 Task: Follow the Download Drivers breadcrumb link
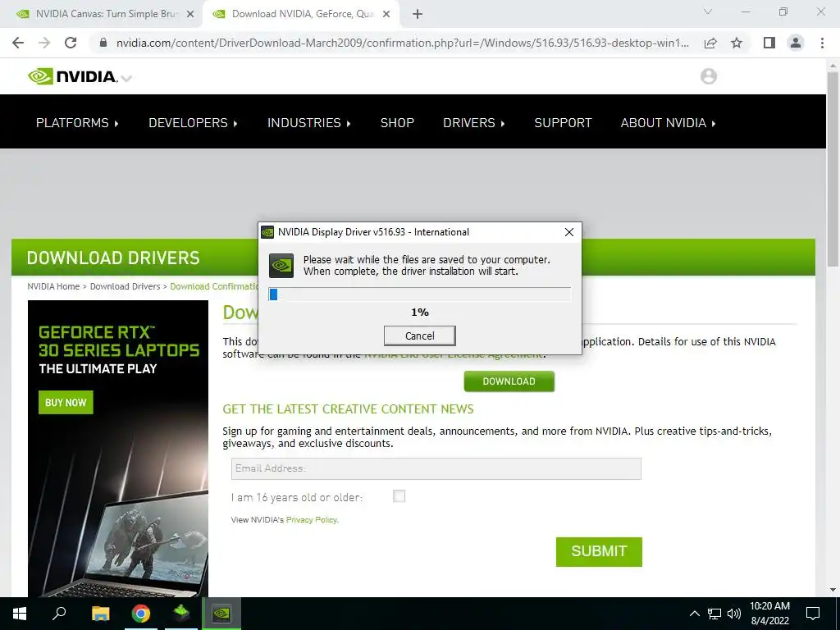point(125,286)
